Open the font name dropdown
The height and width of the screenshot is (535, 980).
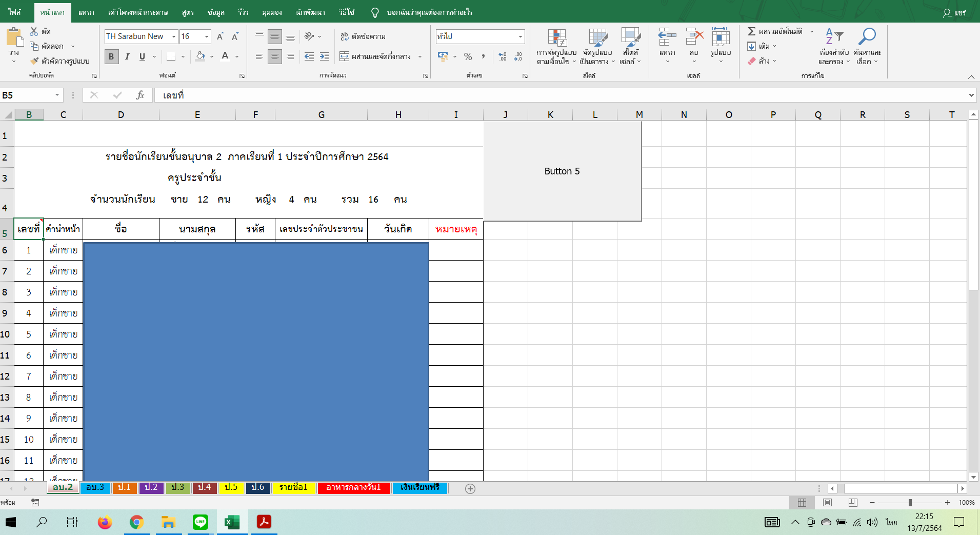(x=174, y=36)
